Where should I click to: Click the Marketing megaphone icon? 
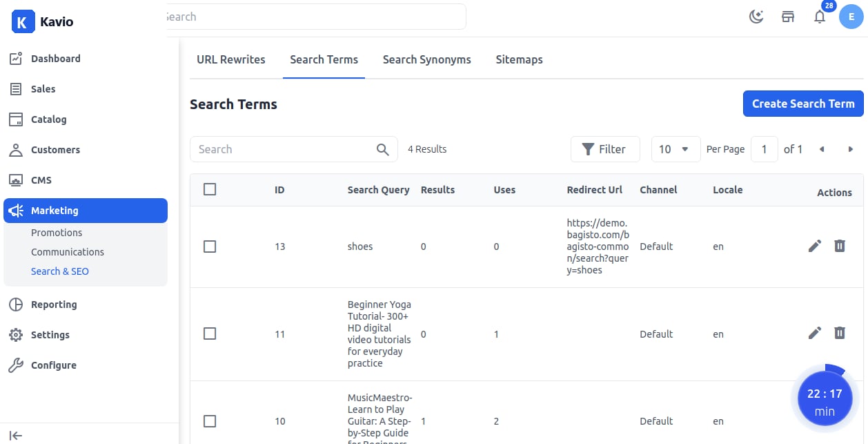pos(16,211)
